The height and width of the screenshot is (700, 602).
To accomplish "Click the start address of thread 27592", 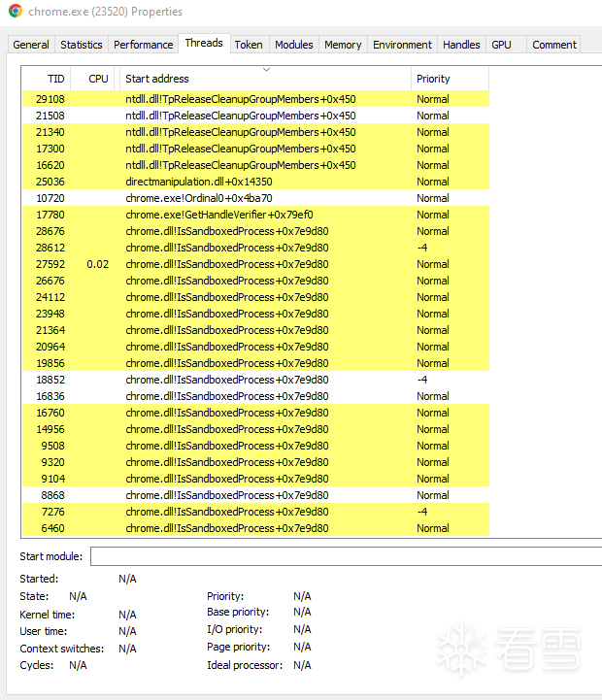I will [x=227, y=264].
